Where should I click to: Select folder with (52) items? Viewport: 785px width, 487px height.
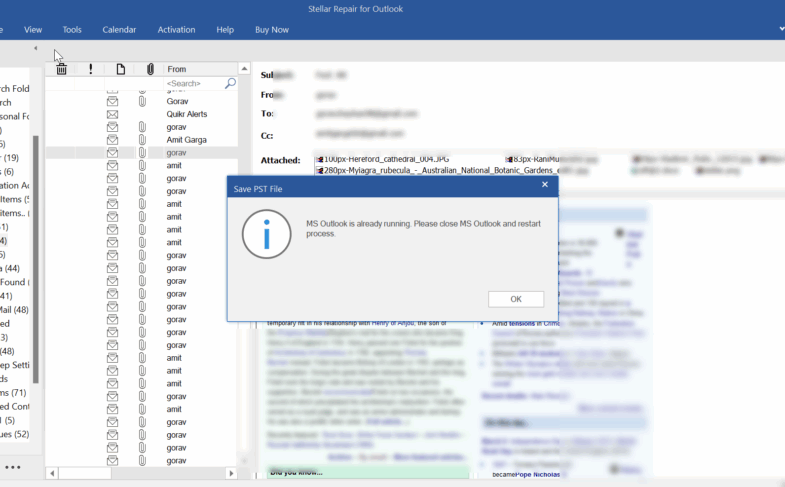click(x=15, y=434)
